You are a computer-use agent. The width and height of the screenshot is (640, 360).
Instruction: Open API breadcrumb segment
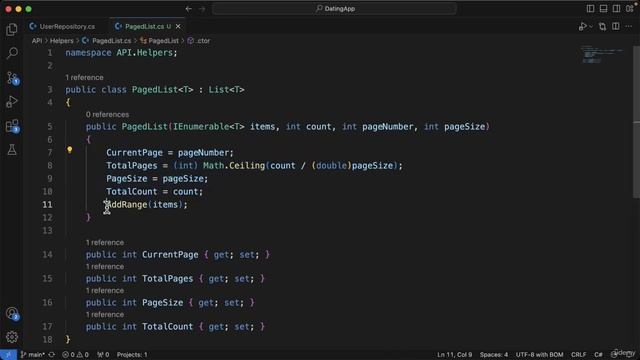pyautogui.click(x=37, y=41)
